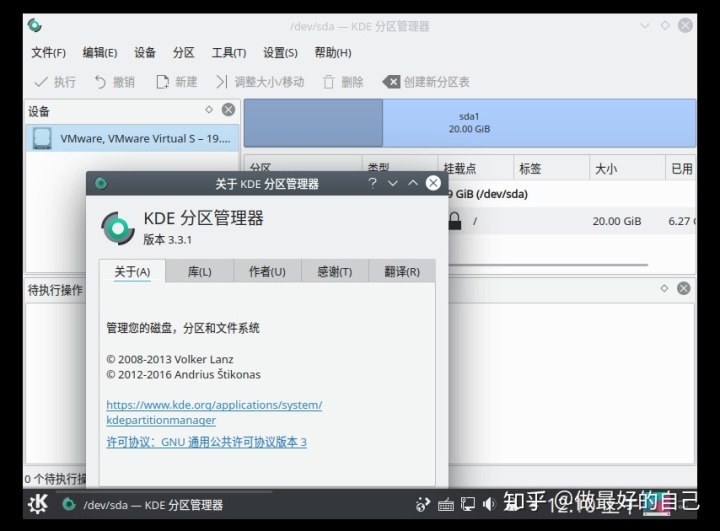Click the 6.27 used-space cell in sda1 row

click(682, 221)
